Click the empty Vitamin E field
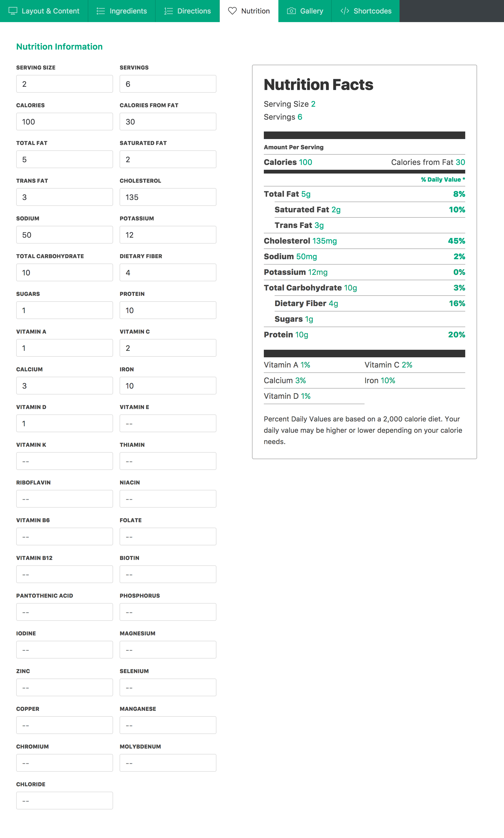Screen dimensions: 504x838 (x=168, y=423)
